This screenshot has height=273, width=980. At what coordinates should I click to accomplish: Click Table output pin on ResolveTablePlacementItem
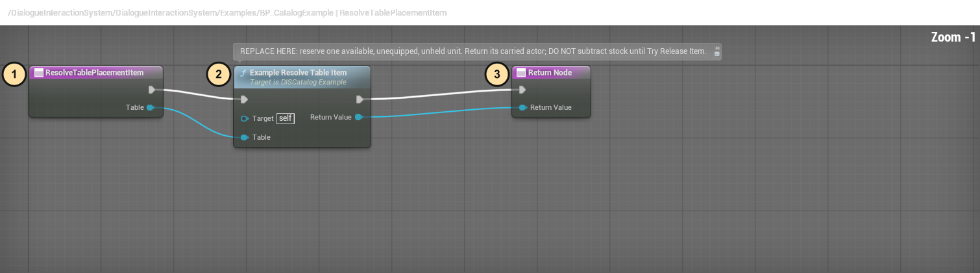[x=150, y=107]
